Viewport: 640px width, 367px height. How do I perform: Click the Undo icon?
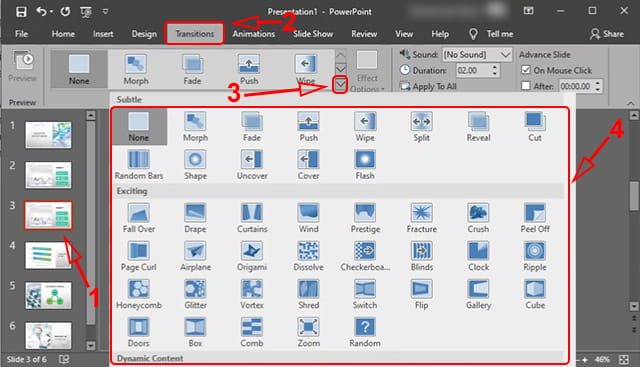point(41,11)
